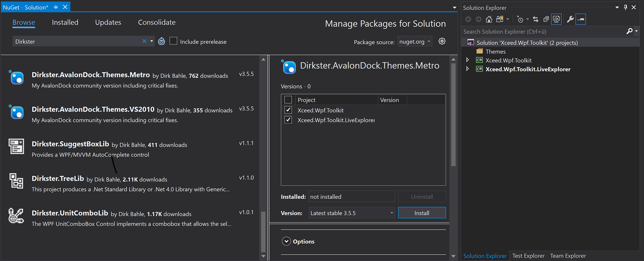This screenshot has height=261, width=644.
Task: Click the Collapse All icon in Solution Explorer
Action: [x=546, y=19]
